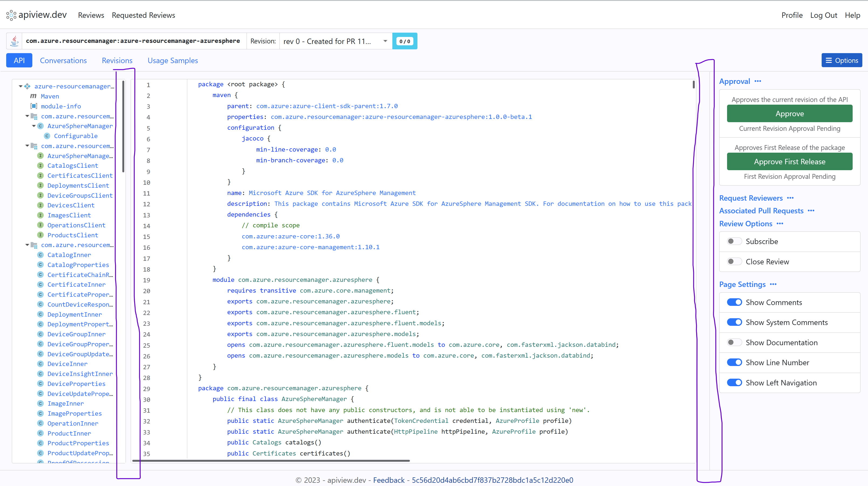Open the Requested Reviews page
Viewport: 868px width, 486px height.
(144, 15)
